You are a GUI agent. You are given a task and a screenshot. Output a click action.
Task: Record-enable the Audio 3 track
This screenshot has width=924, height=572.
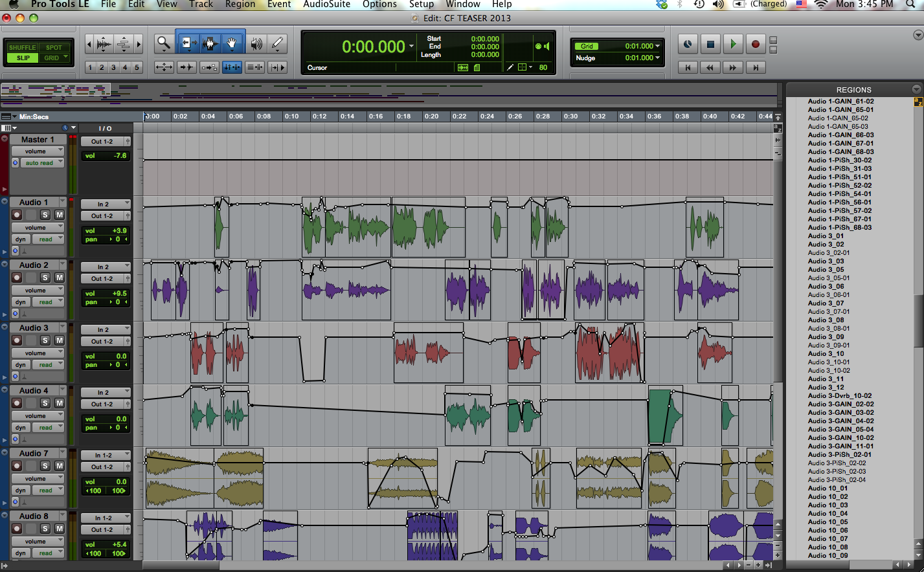17,340
